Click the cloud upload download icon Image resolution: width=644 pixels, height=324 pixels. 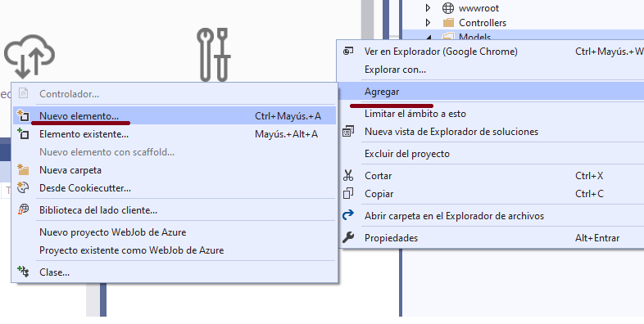[29, 56]
